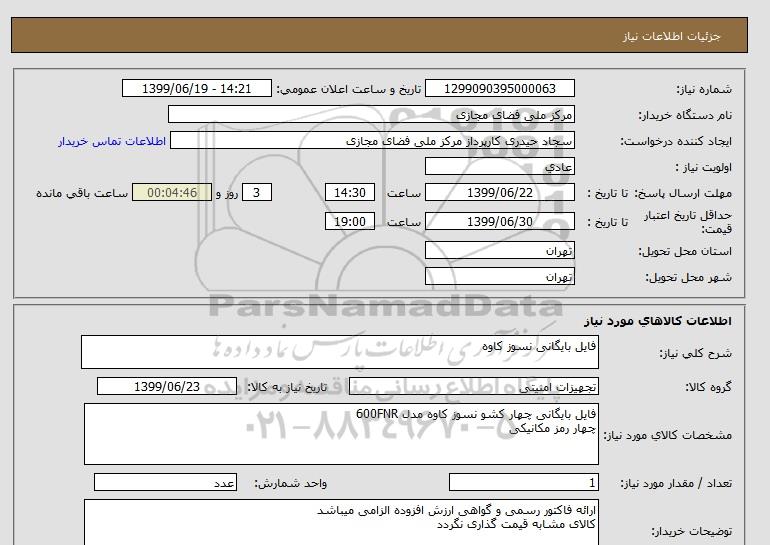Screen dimensions: 770x545
Task: Click the label مهلت ارسال پاسخ
Action: [683, 193]
